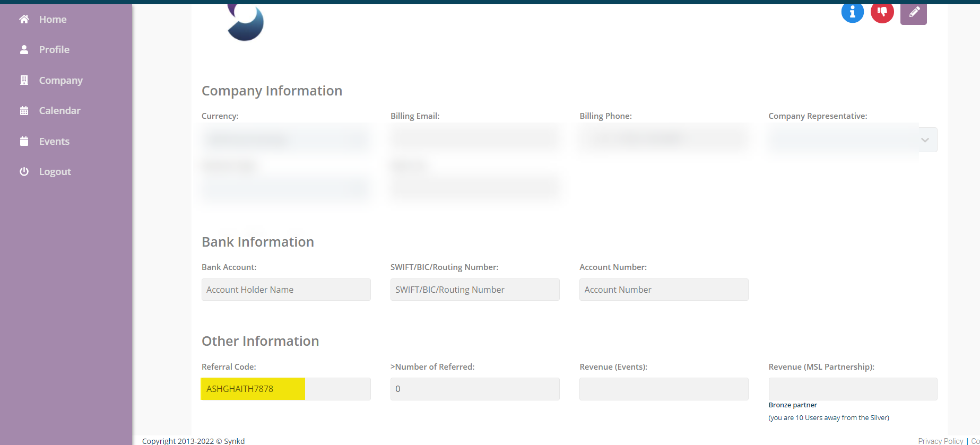Click the Revenue (Events) field
980x445 pixels.
(x=664, y=389)
